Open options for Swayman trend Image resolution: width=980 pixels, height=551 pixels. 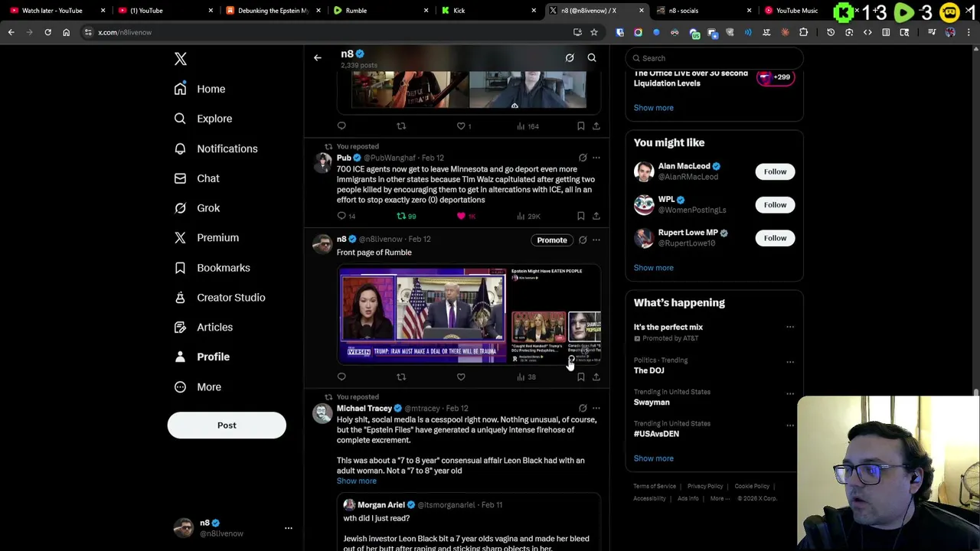pyautogui.click(x=790, y=393)
